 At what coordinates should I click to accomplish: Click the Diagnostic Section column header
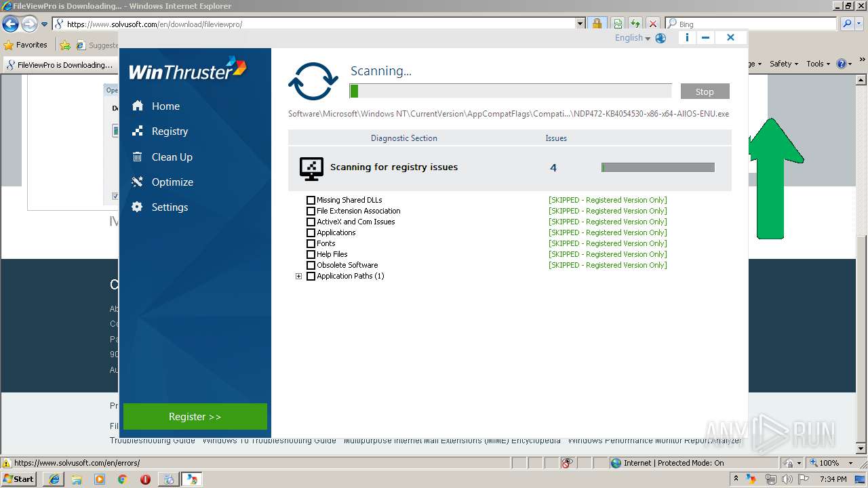404,138
